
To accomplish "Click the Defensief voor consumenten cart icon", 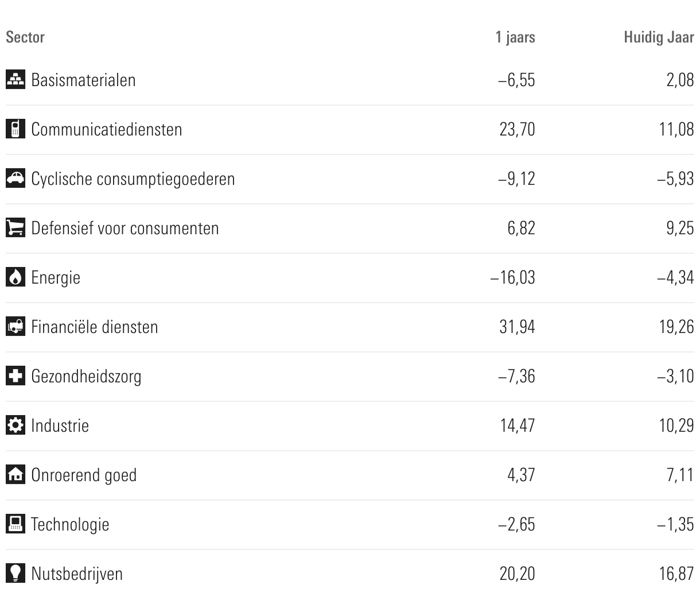I will pyautogui.click(x=15, y=227).
